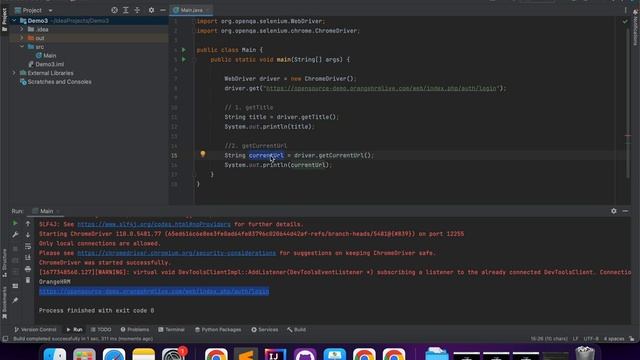Toggle scroll to end in Run console
This screenshot has width=640, height=360.
pyautogui.click(x=28, y=258)
